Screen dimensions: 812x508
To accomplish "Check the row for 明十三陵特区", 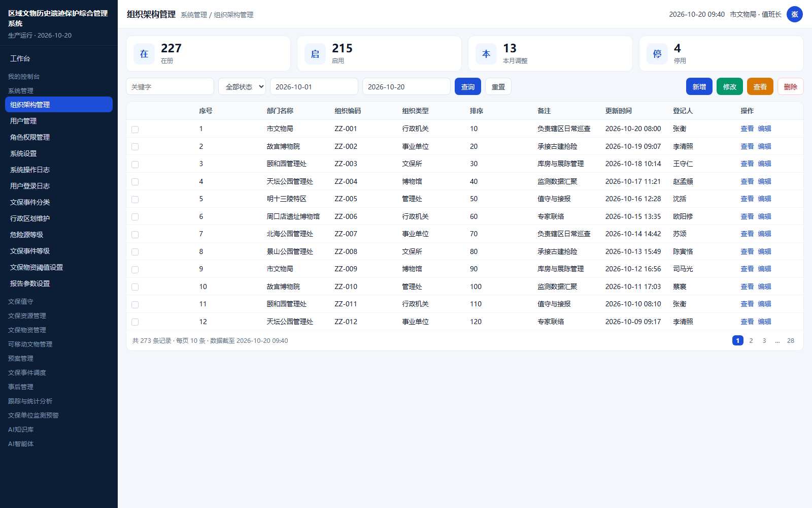I will [135, 199].
